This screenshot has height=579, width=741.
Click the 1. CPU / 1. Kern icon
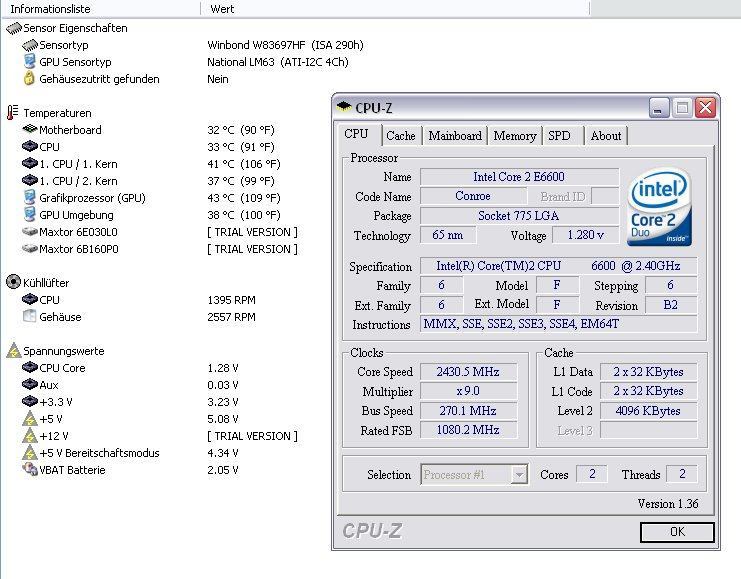tap(30, 164)
